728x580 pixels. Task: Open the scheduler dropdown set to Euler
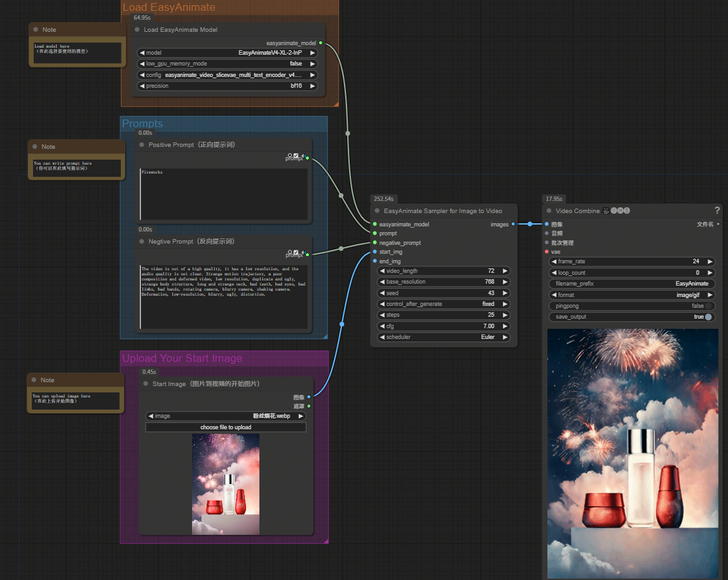(x=443, y=337)
